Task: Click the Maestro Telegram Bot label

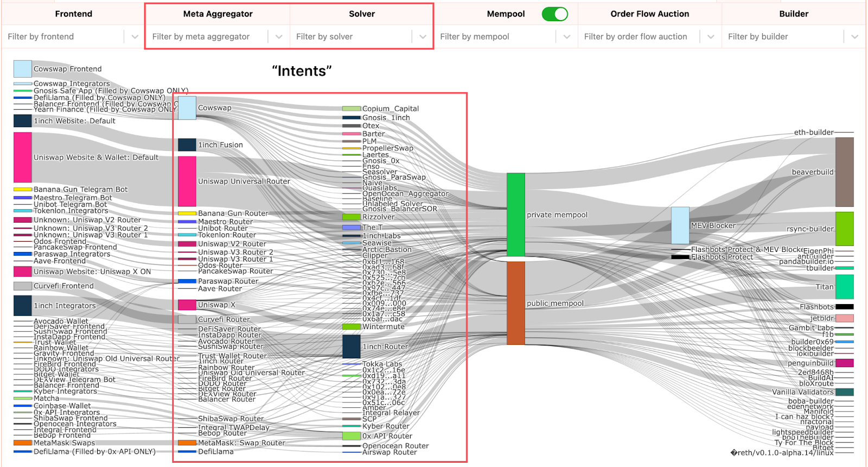Action: click(x=73, y=198)
